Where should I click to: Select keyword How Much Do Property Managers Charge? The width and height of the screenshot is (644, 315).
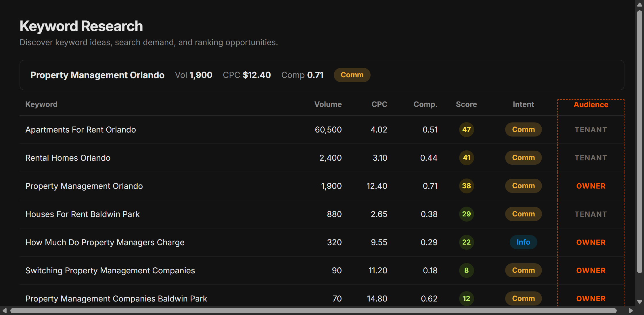coord(105,242)
